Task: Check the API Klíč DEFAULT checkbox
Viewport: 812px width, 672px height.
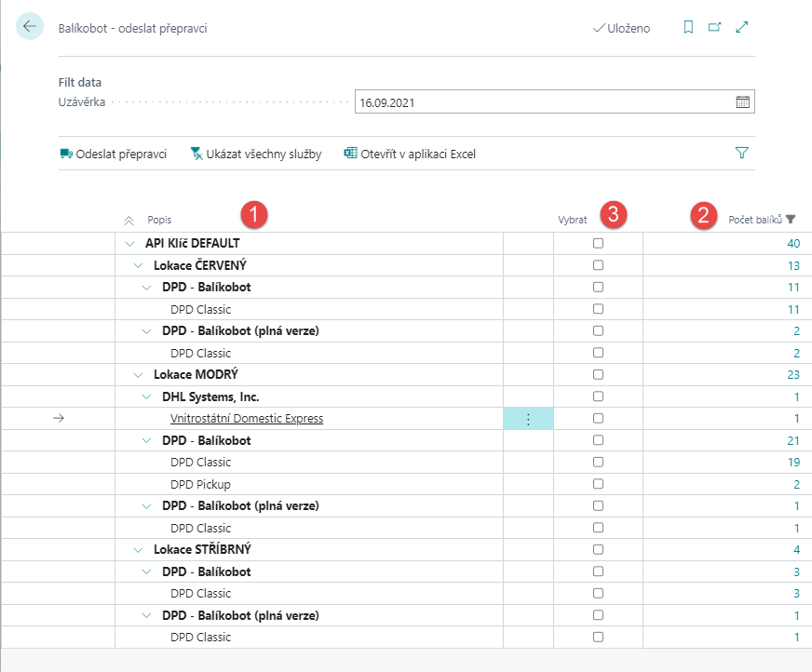Action: pyautogui.click(x=598, y=243)
